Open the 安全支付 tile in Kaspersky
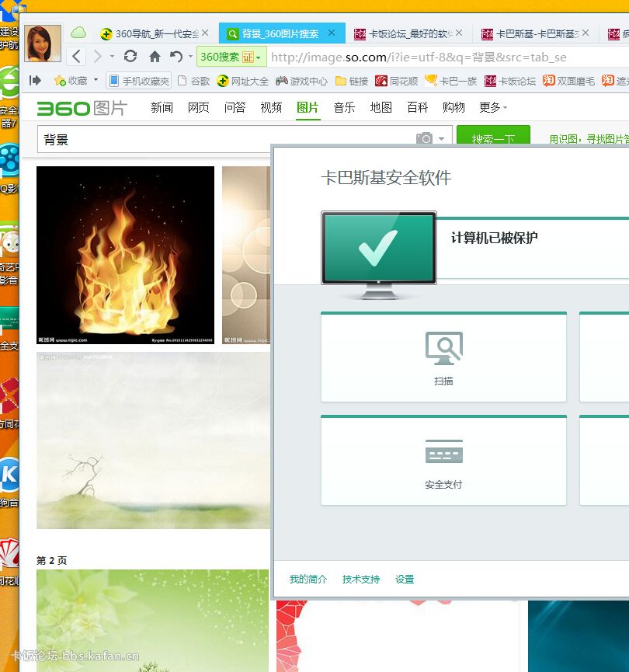The image size is (629, 672). [443, 460]
